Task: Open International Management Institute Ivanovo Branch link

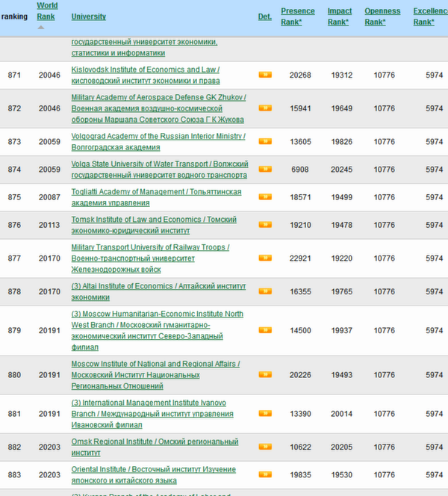Action: (x=152, y=414)
